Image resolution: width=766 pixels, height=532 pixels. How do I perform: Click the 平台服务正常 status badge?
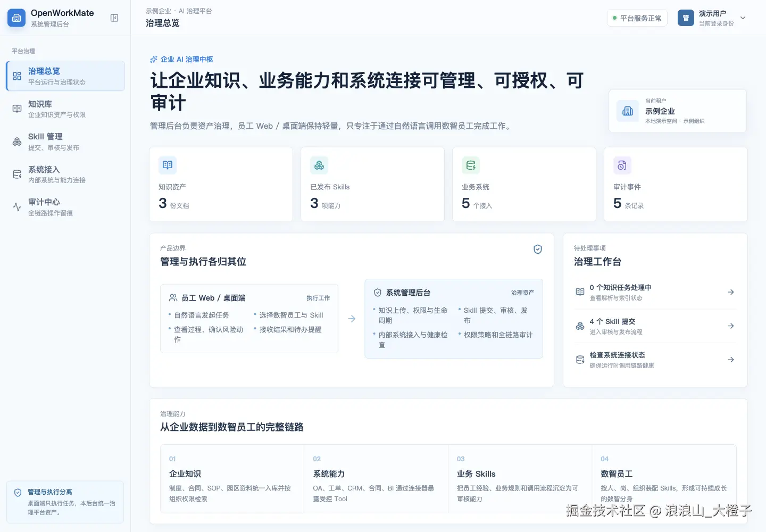[x=637, y=18]
